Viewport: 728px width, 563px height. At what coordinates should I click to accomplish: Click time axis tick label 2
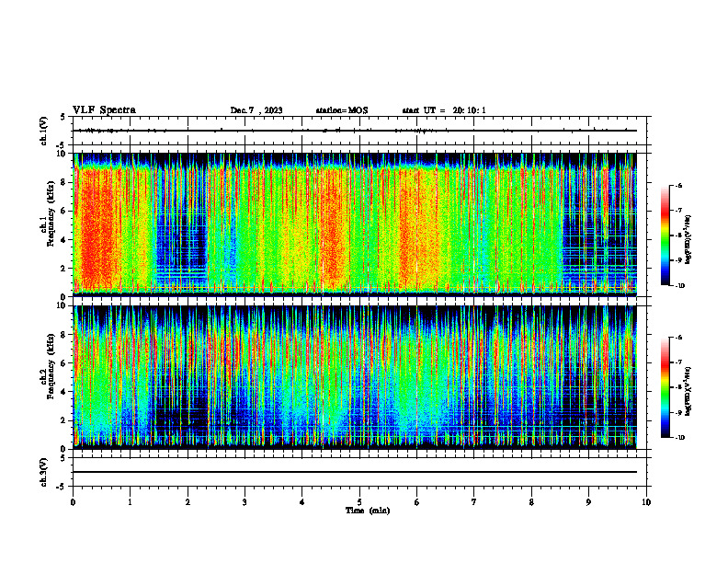click(x=188, y=502)
